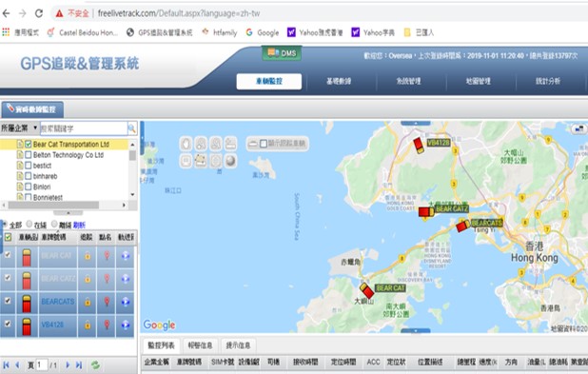This screenshot has height=374, width=588.
Task: Click VB4128 truck marker on the map
Action: (x=419, y=146)
